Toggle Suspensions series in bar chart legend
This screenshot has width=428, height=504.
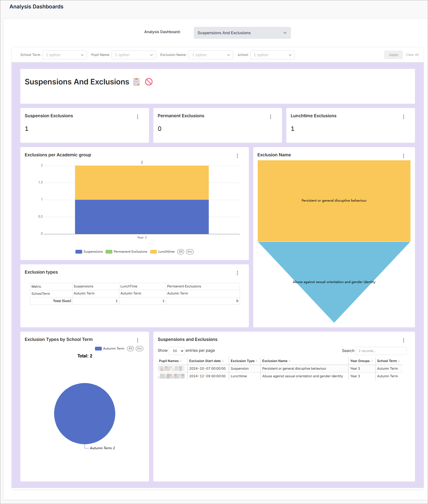[89, 252]
